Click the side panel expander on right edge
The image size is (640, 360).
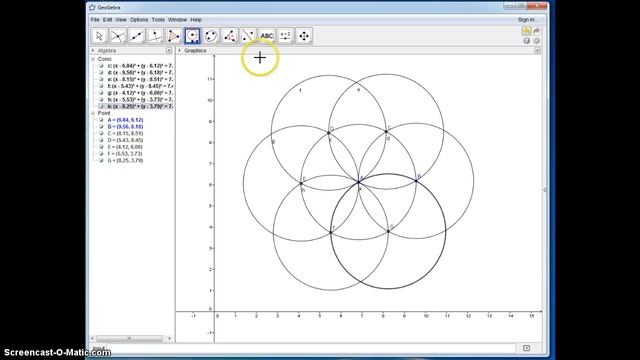coord(545,190)
